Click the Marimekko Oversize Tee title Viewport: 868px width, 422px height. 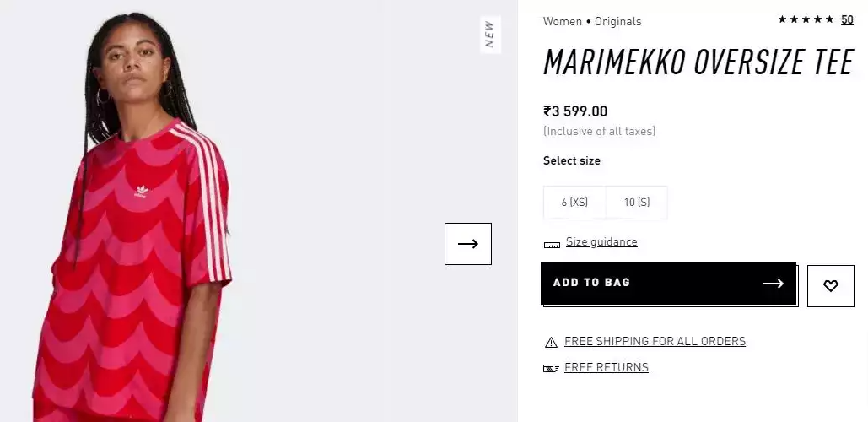698,62
